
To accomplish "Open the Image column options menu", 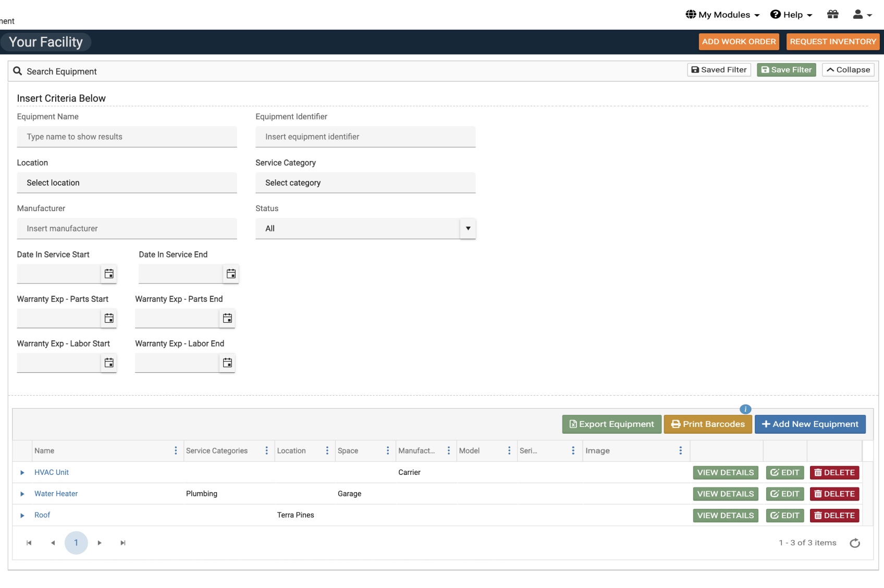I will [680, 450].
